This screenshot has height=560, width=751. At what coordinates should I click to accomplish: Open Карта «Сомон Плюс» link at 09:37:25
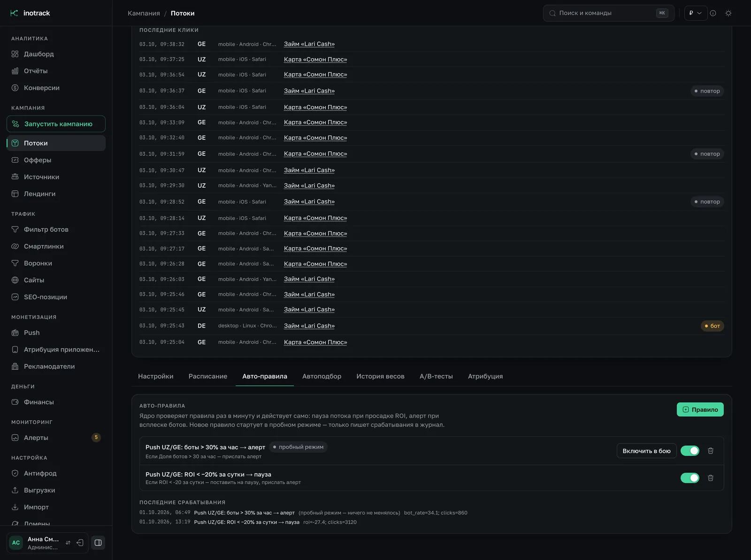(x=315, y=60)
